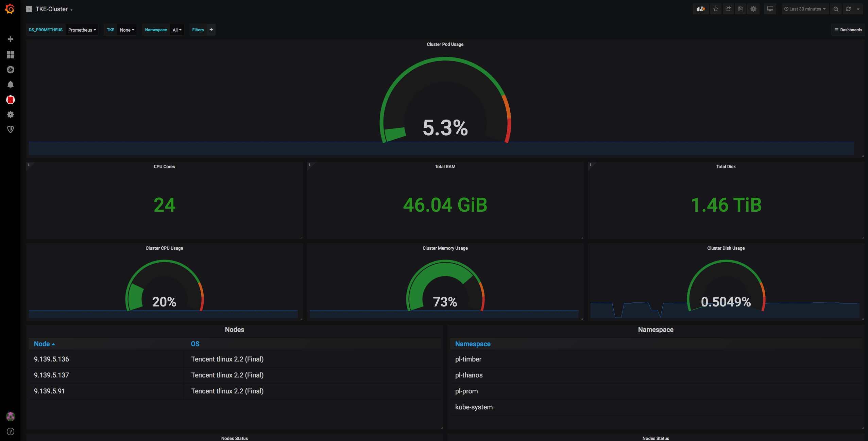Expand the Prometheus datasource dropdown

(x=82, y=30)
